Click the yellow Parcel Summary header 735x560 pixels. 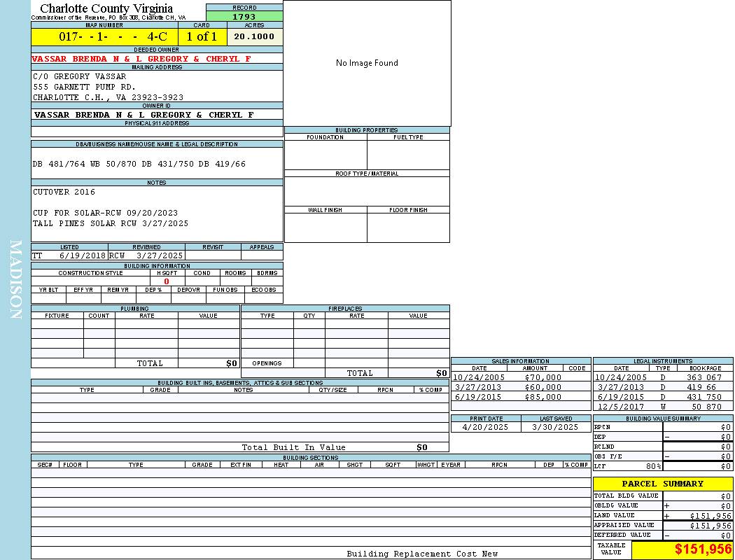662,484
